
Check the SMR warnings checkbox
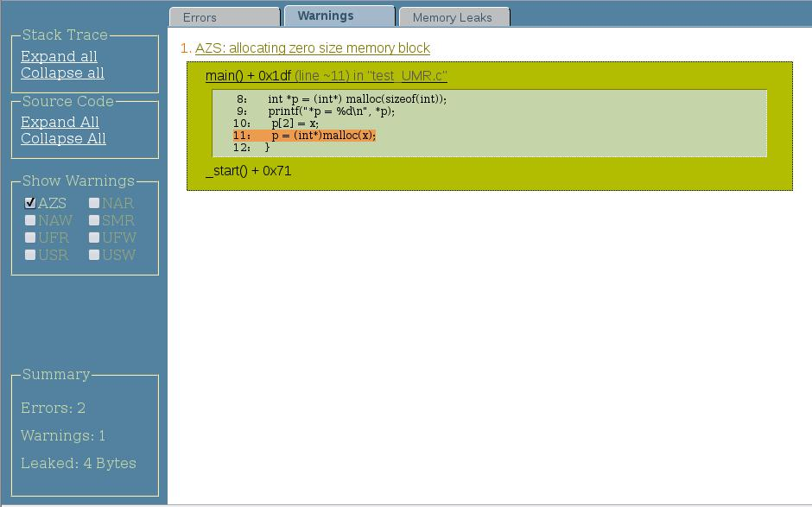click(x=94, y=220)
